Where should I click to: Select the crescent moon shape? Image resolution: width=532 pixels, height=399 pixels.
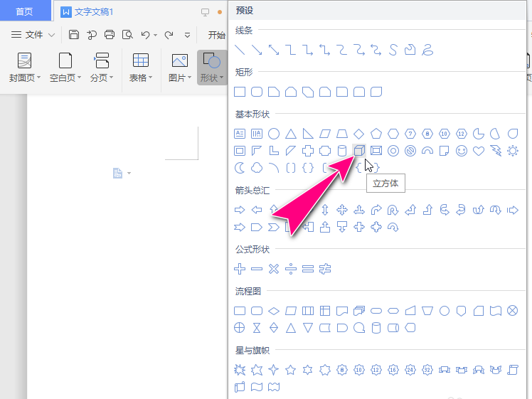point(240,168)
